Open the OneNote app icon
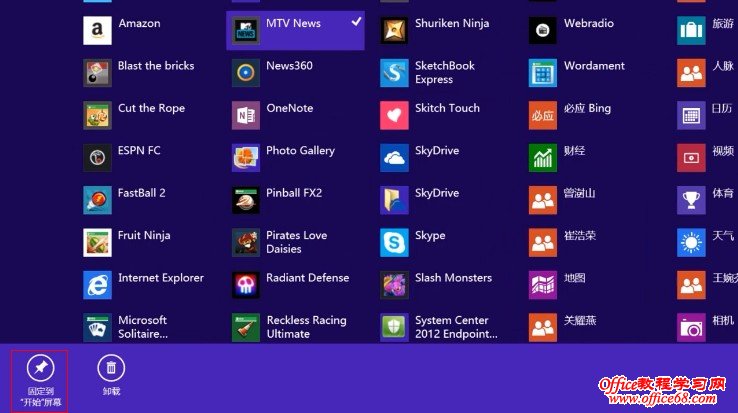Image resolution: width=738 pixels, height=413 pixels. (246, 115)
